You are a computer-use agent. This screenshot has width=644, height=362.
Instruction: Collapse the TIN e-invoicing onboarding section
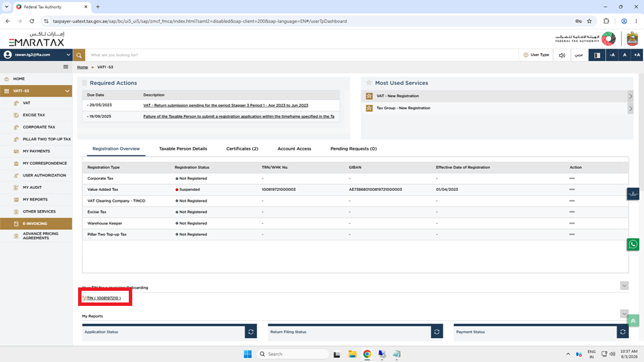coord(624,285)
